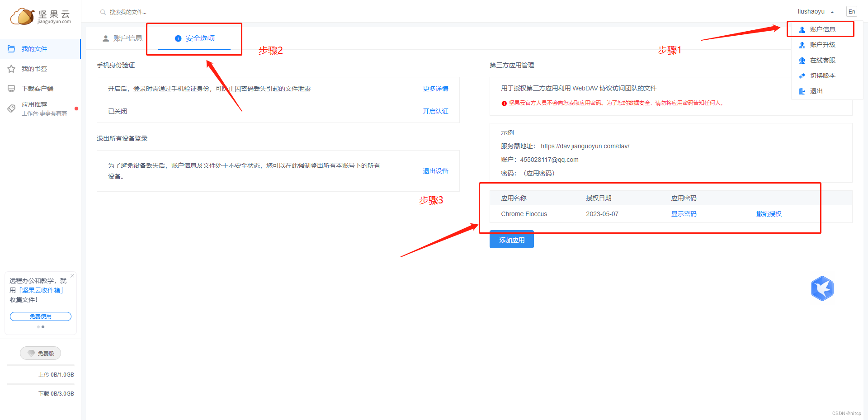Select the second carousel dot in the promo card
Image resolution: width=868 pixels, height=420 pixels.
pos(43,327)
